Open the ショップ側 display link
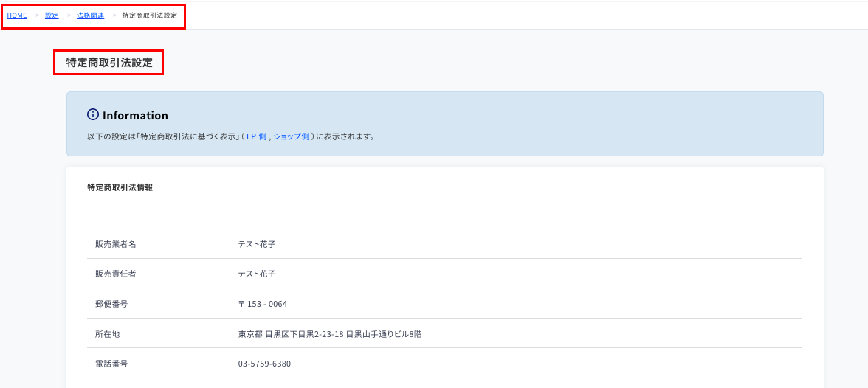 pos(291,136)
